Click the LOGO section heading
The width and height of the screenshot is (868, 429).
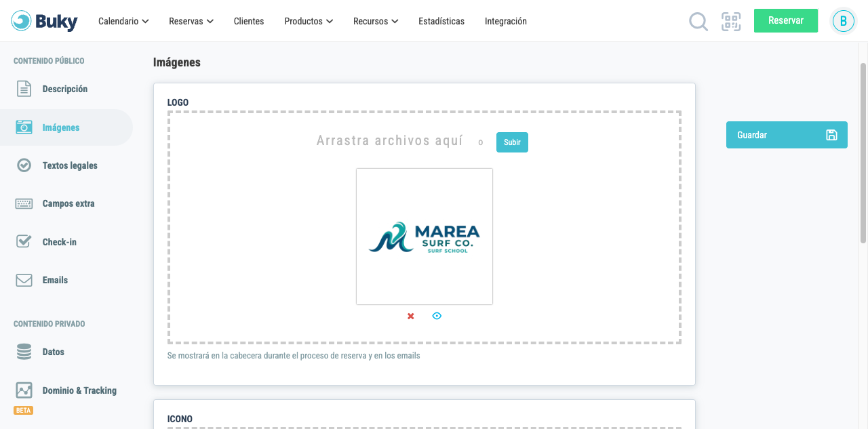178,103
